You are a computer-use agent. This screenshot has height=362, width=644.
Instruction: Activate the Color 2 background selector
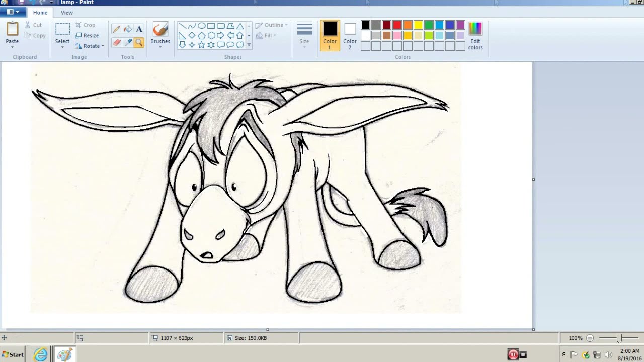click(x=350, y=35)
